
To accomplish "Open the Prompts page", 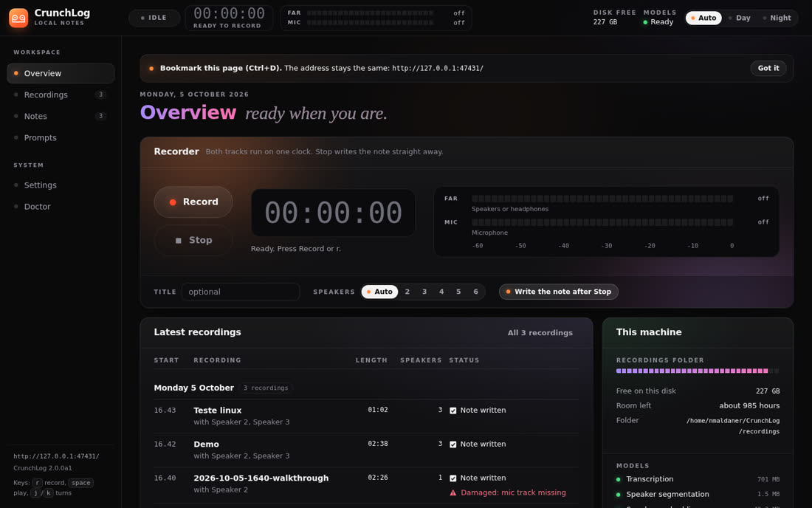I will (x=61, y=138).
